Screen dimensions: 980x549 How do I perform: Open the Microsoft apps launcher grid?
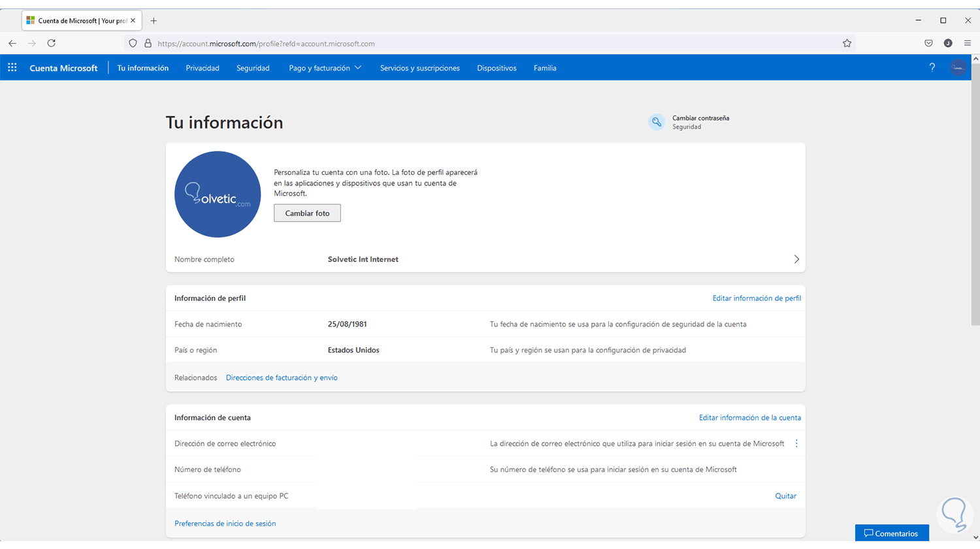12,67
